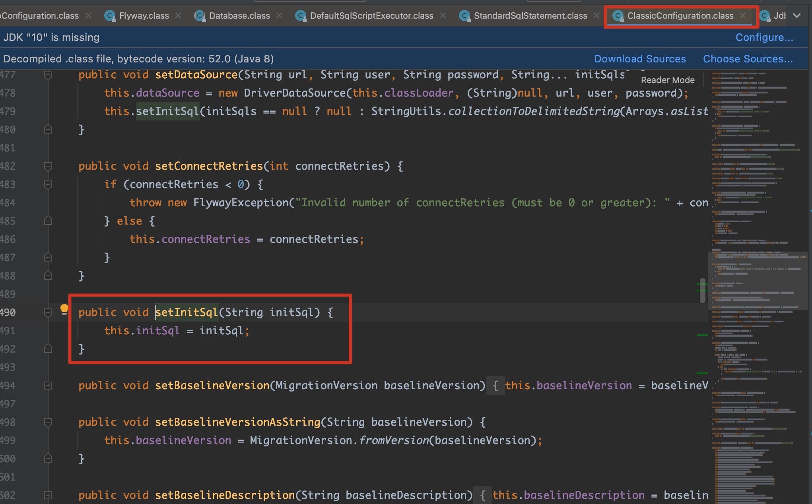Collapse the setConnectRetries method fold marker
The image size is (812, 504).
click(x=48, y=166)
